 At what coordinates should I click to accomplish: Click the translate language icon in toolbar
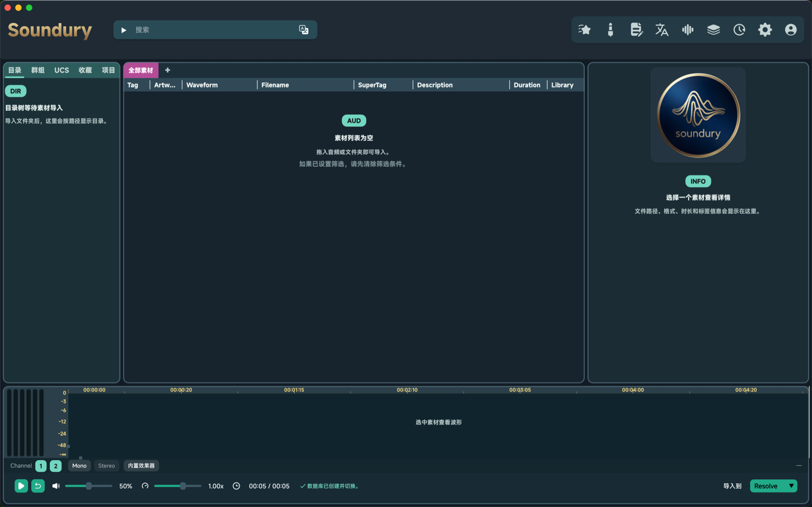(662, 30)
